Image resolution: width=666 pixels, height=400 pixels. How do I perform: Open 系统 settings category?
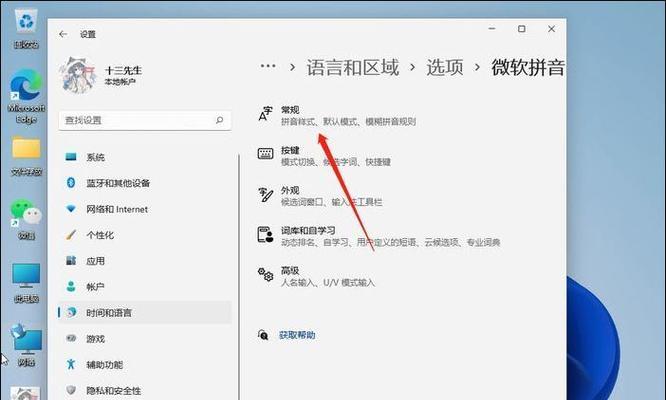(x=144, y=158)
